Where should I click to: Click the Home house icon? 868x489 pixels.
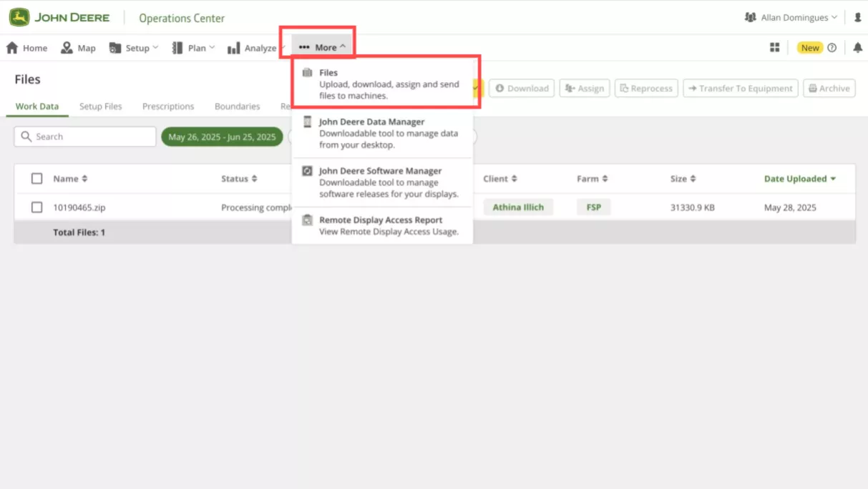pyautogui.click(x=12, y=48)
